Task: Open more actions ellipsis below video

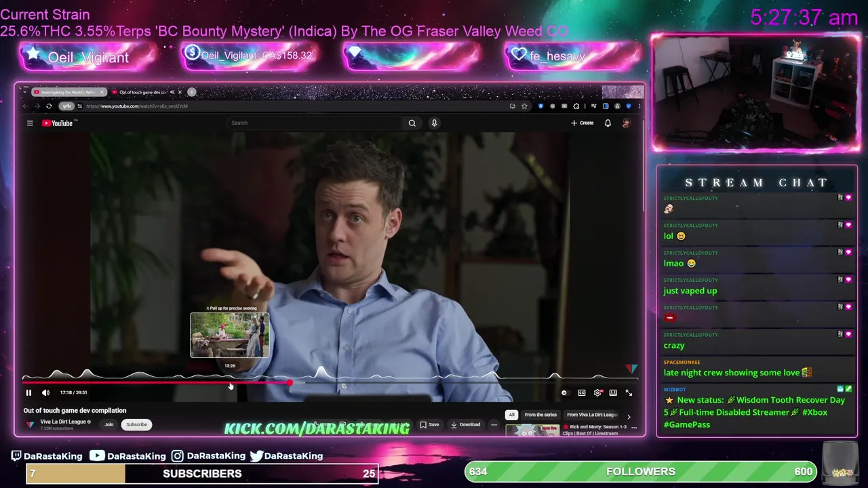Action: [x=494, y=424]
